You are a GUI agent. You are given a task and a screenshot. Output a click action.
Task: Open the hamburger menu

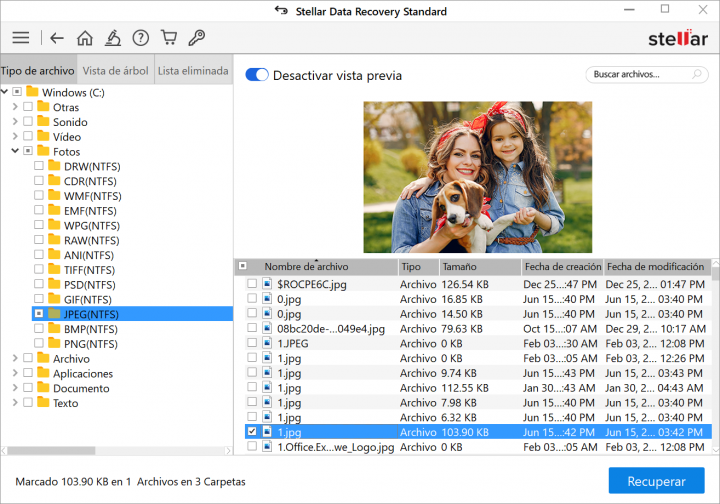pyautogui.click(x=20, y=38)
